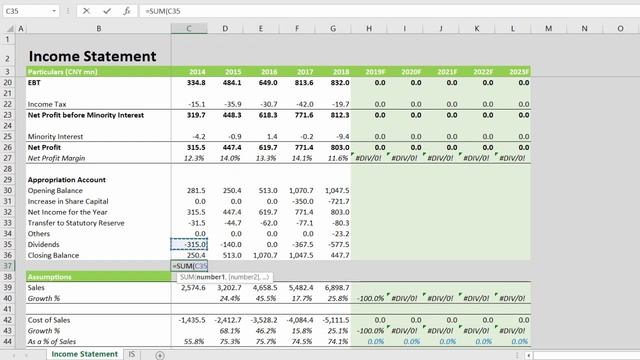Select Increase in Share Capital 2018 value -721.7
Image resolution: width=640 pixels, height=360 pixels.
pyautogui.click(x=333, y=201)
